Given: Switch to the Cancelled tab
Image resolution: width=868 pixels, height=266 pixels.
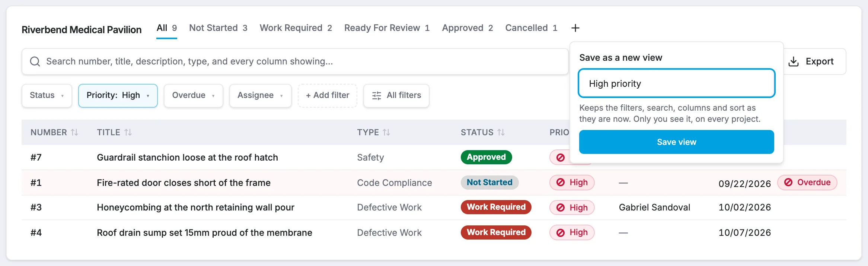Looking at the screenshot, I should [531, 28].
